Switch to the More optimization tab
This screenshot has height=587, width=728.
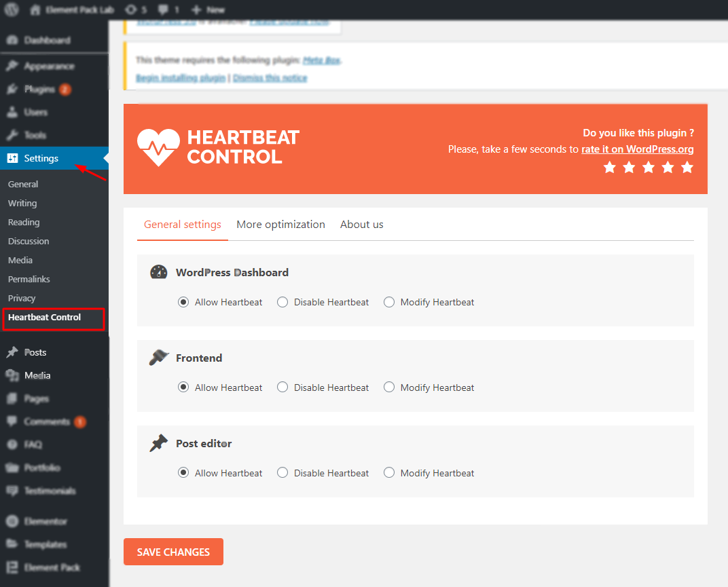coord(280,225)
